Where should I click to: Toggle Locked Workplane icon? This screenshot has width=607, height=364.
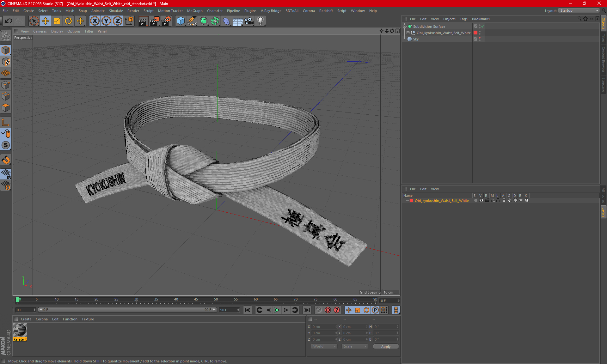(x=6, y=174)
